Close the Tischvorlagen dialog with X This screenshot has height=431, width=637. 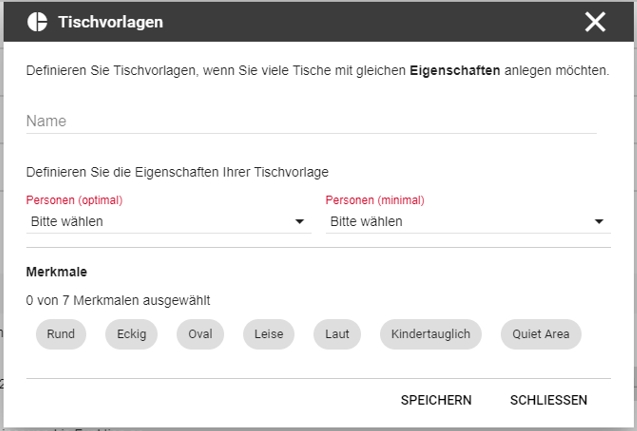pyautogui.click(x=595, y=22)
